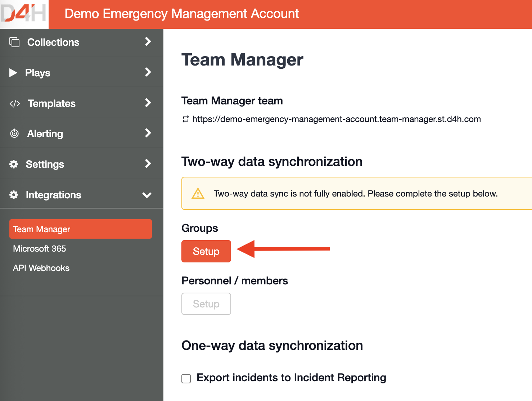Click the two-way sync warning message text

tap(356, 194)
